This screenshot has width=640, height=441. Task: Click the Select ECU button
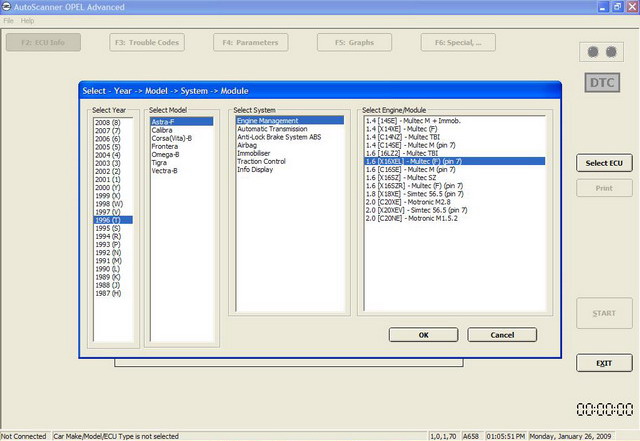(x=604, y=163)
